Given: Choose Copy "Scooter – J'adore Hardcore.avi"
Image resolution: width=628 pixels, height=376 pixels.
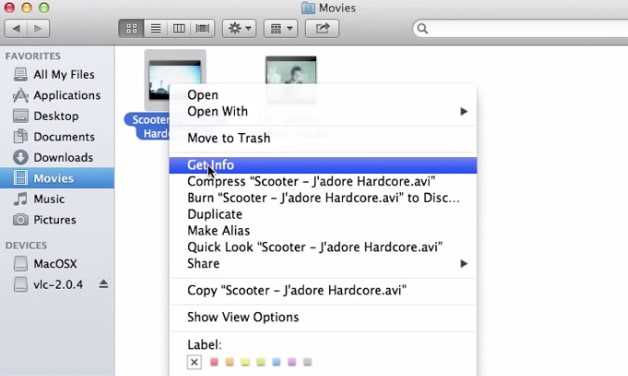Looking at the screenshot, I should point(323,290).
